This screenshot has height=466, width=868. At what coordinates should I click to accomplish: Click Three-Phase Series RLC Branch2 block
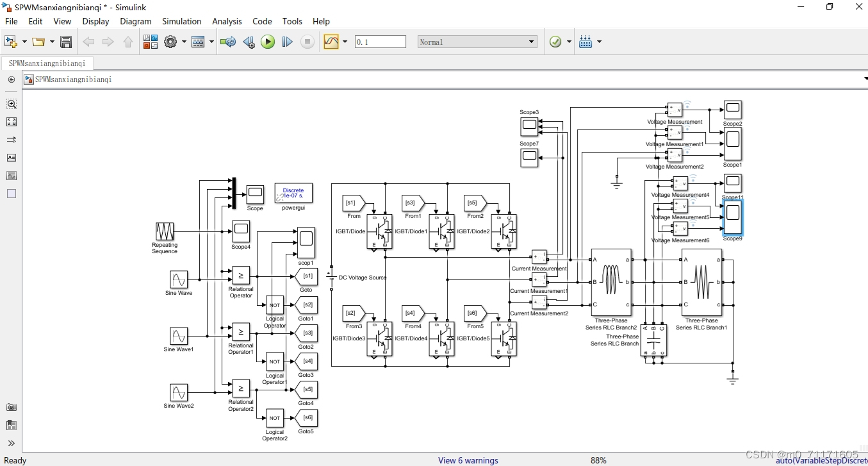611,282
